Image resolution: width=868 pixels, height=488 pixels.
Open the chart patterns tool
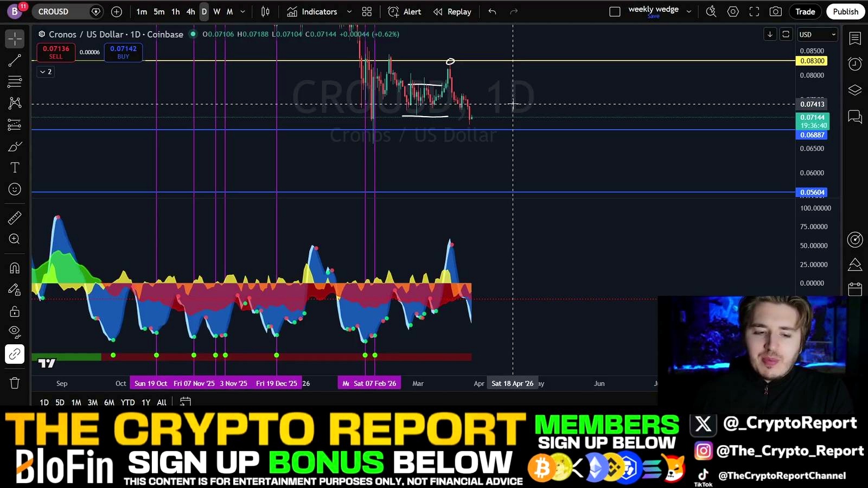tap(15, 103)
